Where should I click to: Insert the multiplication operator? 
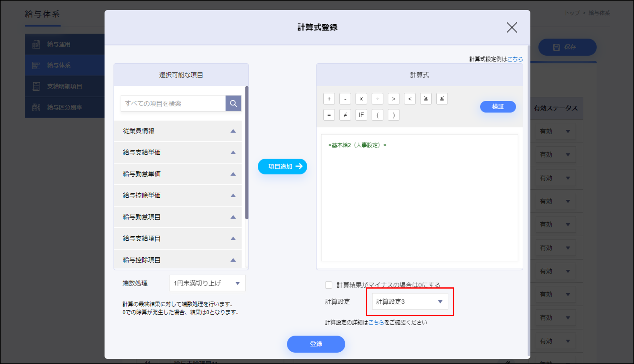coord(361,99)
